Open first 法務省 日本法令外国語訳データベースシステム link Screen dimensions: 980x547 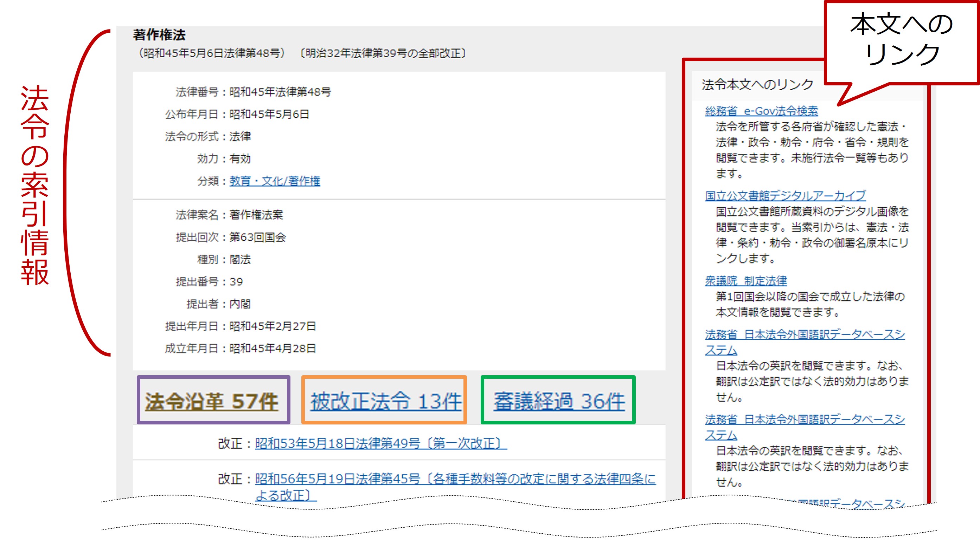[804, 334]
